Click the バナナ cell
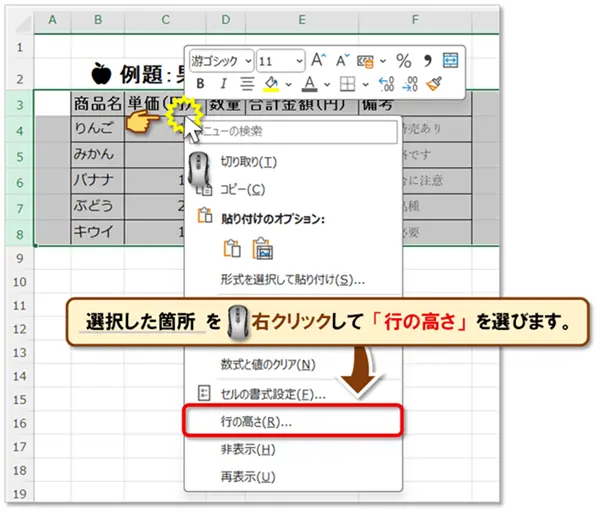Image resolution: width=600 pixels, height=512 pixels. click(98, 181)
